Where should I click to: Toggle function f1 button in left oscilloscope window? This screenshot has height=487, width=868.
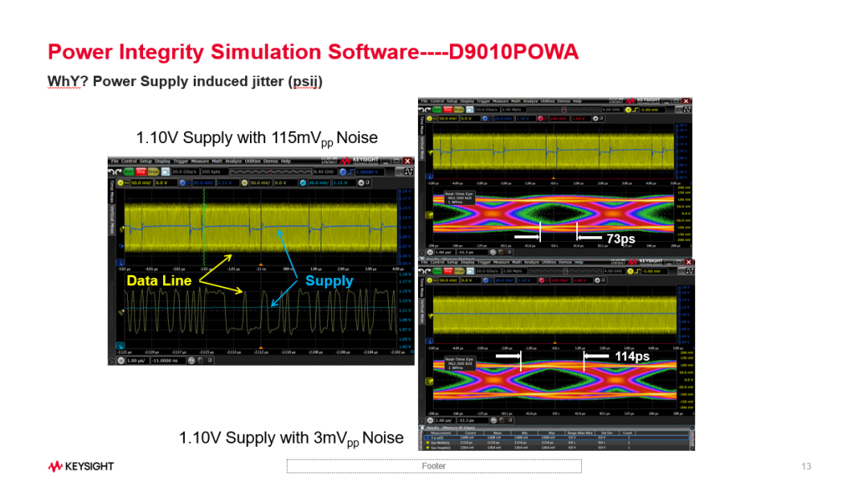pos(244,183)
